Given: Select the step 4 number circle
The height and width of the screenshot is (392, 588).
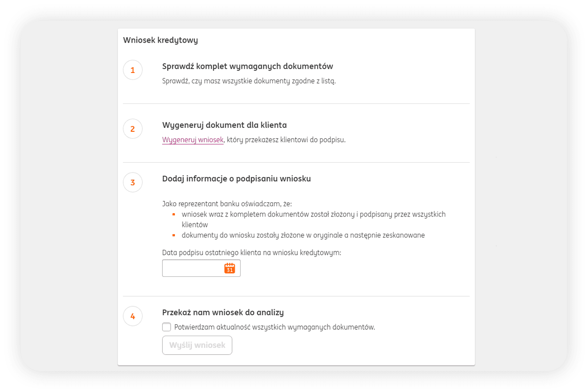Looking at the screenshot, I should click(x=133, y=316).
